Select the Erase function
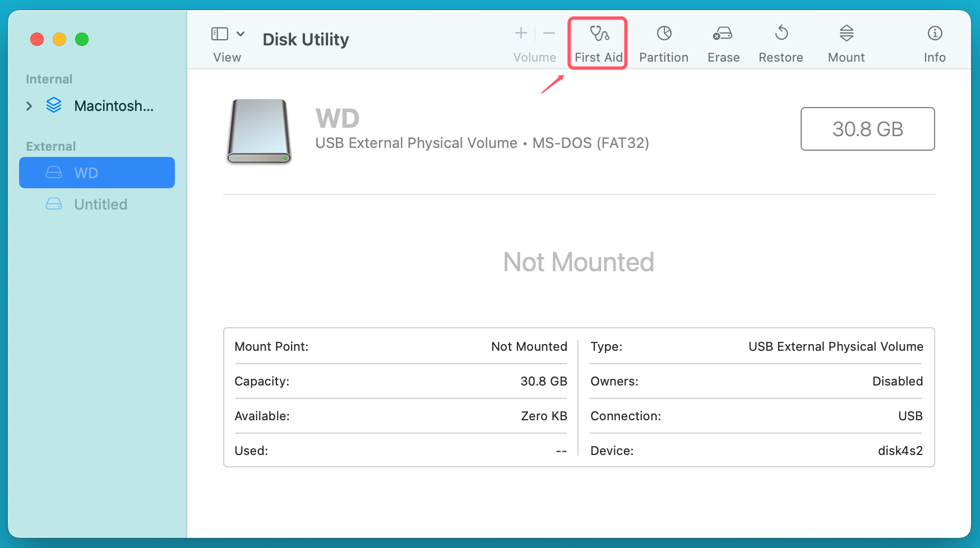Viewport: 980px width, 548px height. pyautogui.click(x=723, y=42)
